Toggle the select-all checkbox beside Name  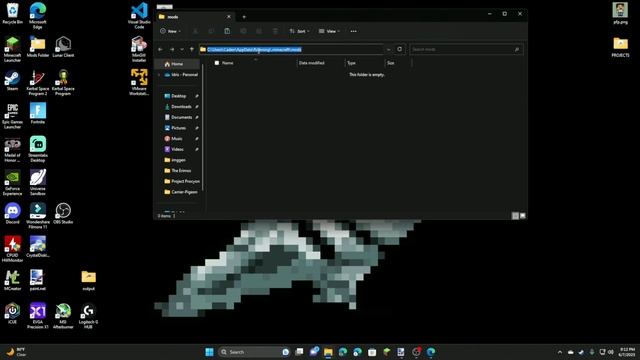coord(217,63)
